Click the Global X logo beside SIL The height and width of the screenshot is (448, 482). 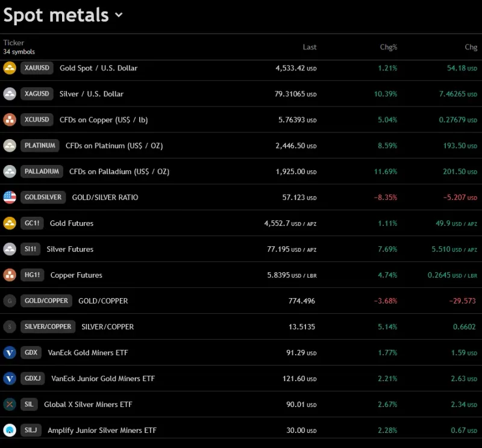10,404
